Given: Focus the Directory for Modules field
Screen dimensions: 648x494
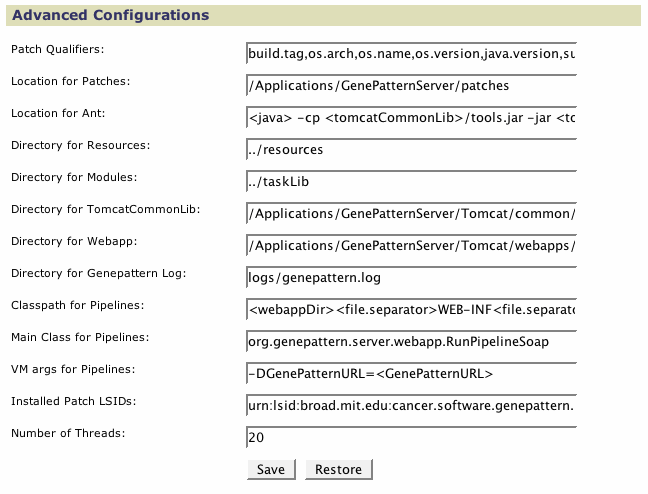Looking at the screenshot, I should pos(411,181).
